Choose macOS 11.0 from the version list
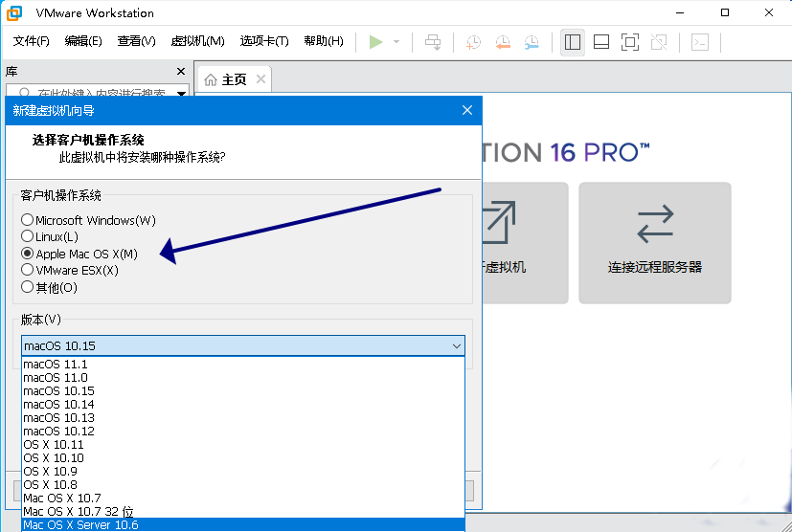792x532 pixels. pos(243,378)
